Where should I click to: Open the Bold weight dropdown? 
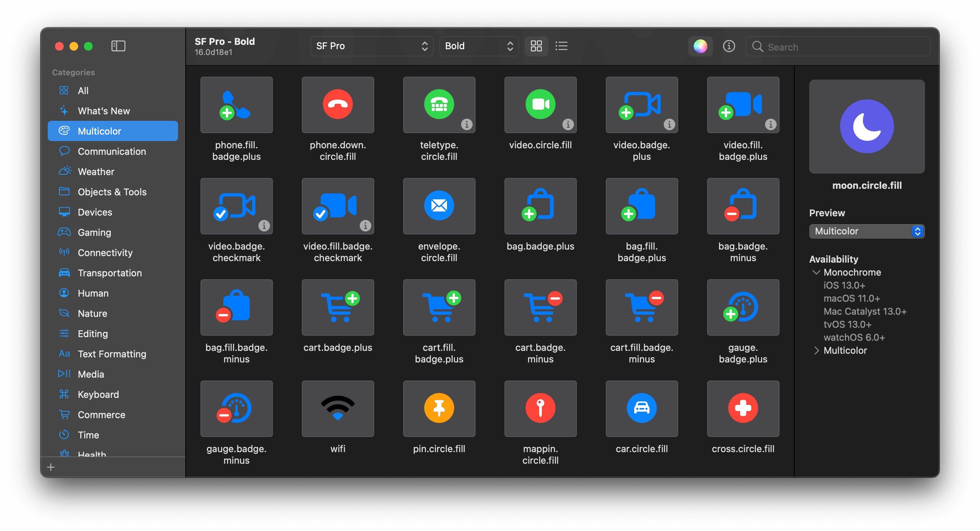(478, 46)
